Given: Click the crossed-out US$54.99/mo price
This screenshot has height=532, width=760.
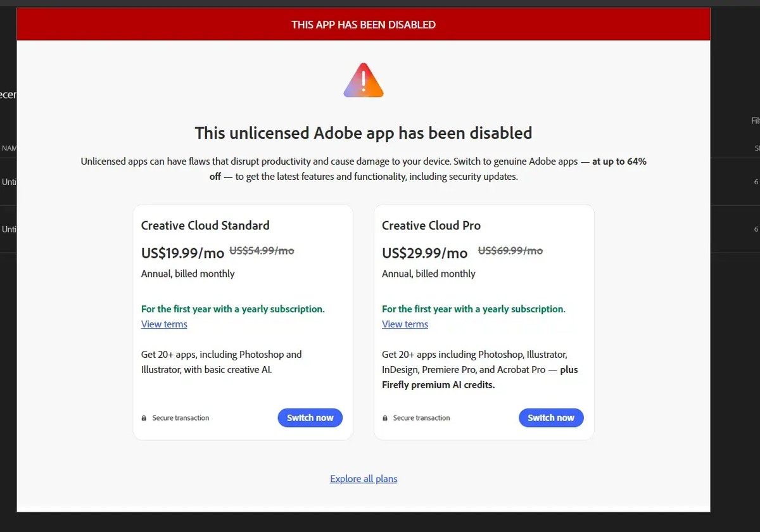Looking at the screenshot, I should (262, 251).
